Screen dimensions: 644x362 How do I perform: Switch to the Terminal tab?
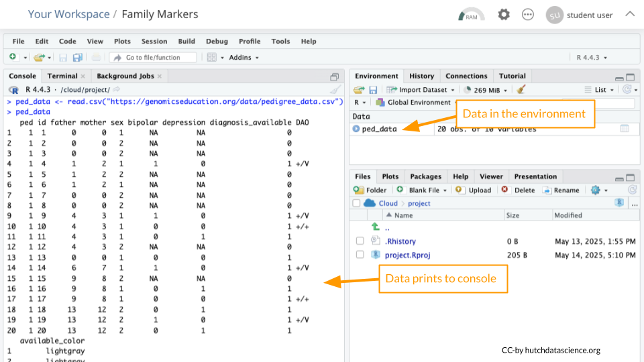pos(62,76)
